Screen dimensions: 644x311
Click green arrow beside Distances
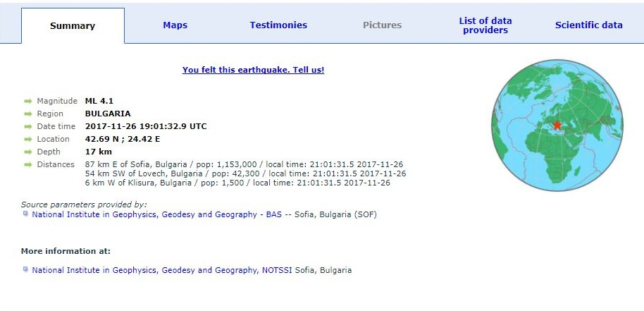[28, 165]
